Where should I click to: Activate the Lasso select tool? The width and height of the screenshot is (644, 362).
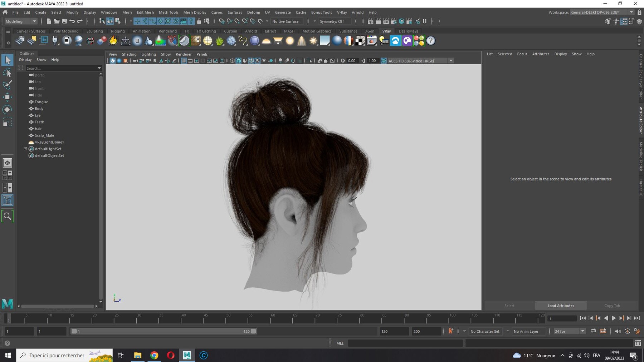7,73
